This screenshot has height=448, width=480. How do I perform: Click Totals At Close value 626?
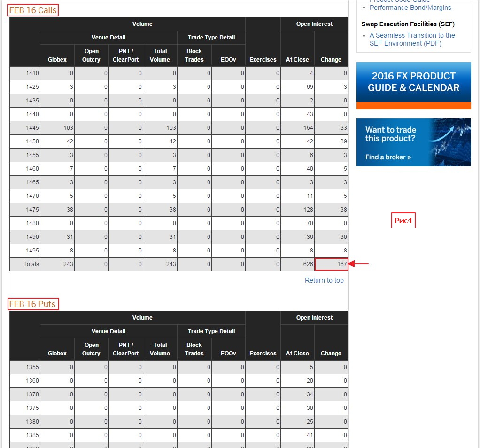pos(308,264)
